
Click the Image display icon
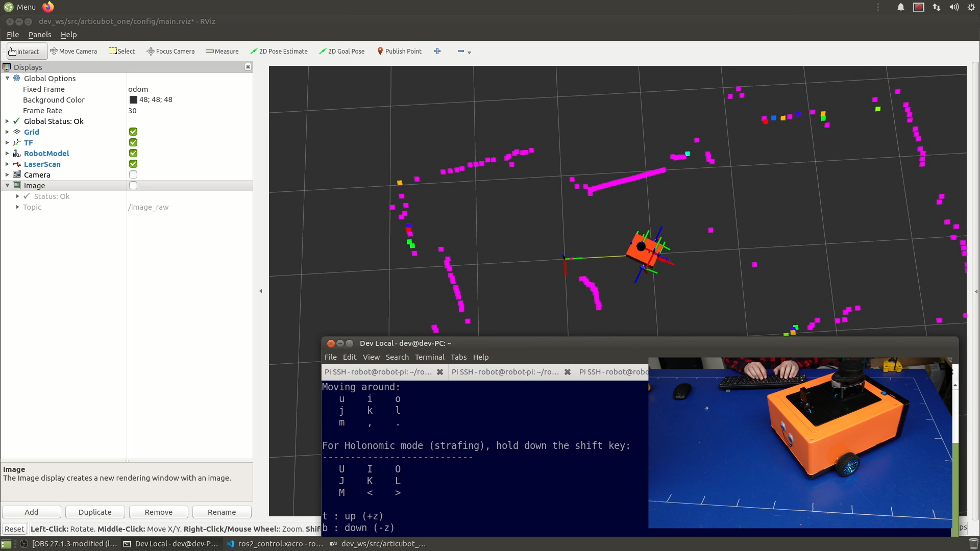tap(17, 185)
